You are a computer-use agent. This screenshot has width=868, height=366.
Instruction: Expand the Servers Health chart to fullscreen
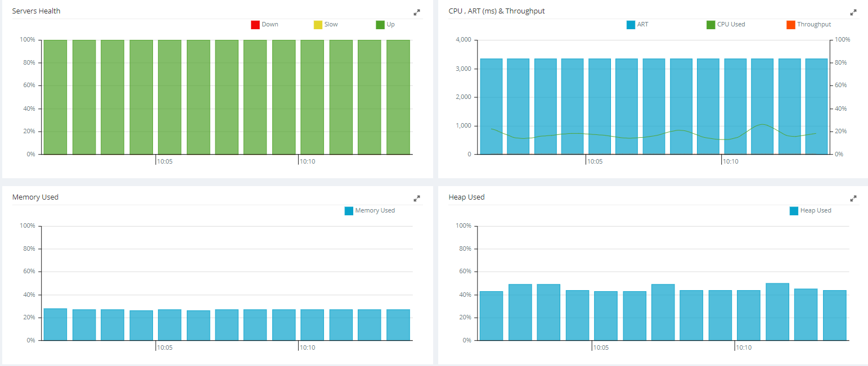(x=417, y=12)
